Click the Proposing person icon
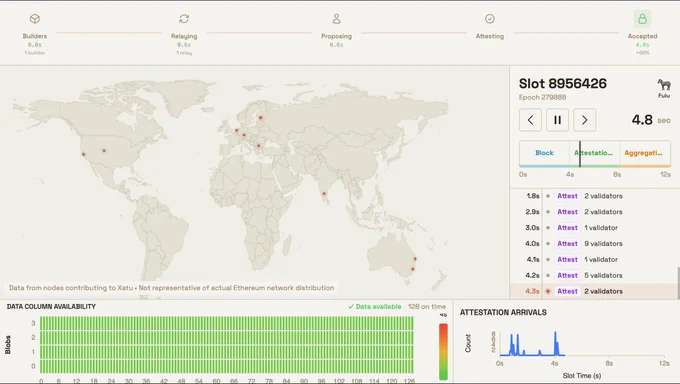 coord(337,19)
